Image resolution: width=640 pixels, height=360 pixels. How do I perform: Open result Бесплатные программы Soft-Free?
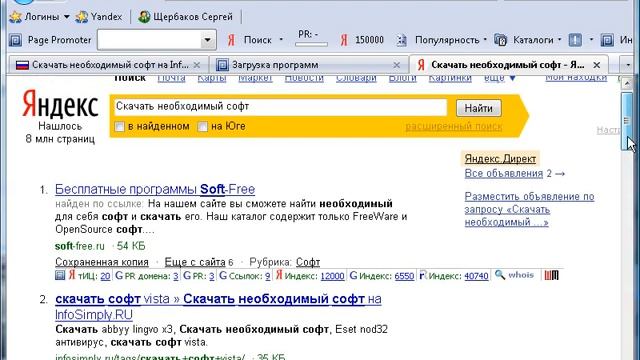[155, 189]
